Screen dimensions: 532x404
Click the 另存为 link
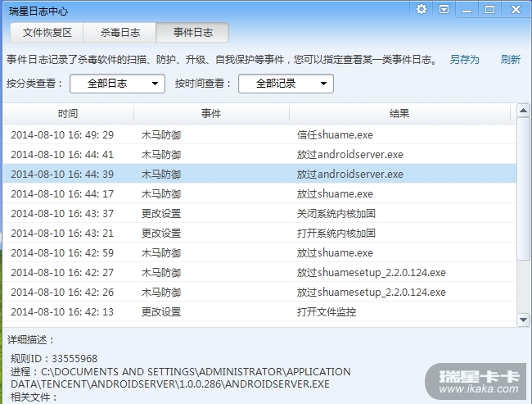pos(465,60)
